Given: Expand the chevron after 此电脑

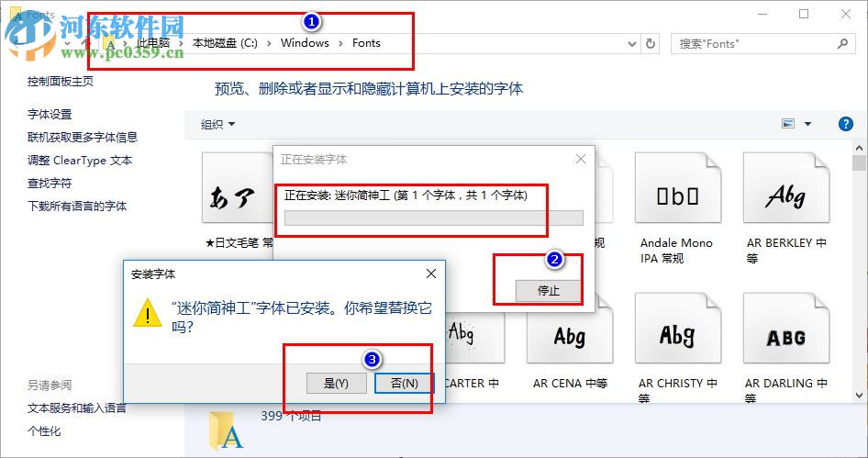Looking at the screenshot, I should click(181, 43).
